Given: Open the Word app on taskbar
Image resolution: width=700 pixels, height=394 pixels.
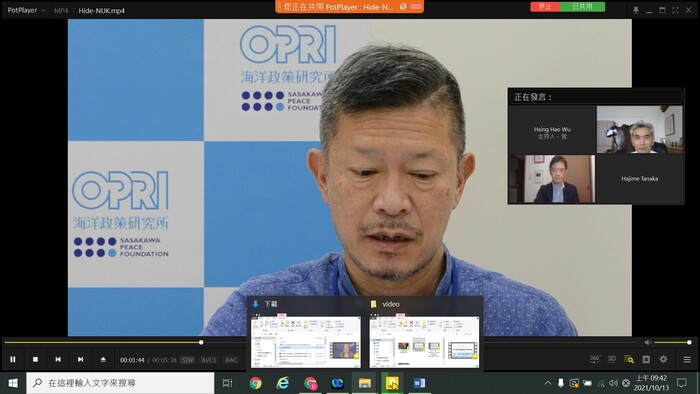Looking at the screenshot, I should coord(419,383).
